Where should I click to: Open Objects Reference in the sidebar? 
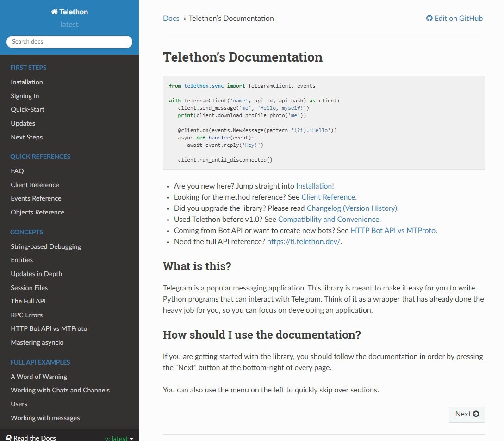tap(37, 212)
